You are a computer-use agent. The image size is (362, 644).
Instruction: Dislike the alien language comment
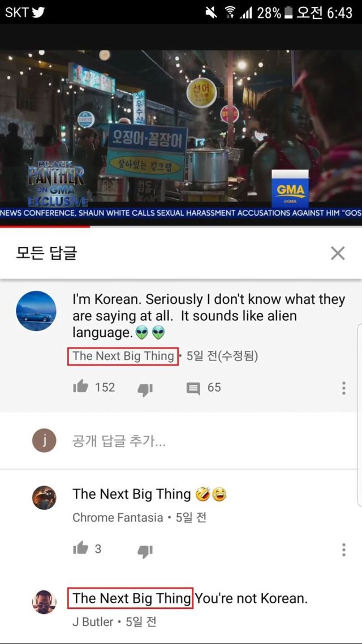pyautogui.click(x=145, y=389)
